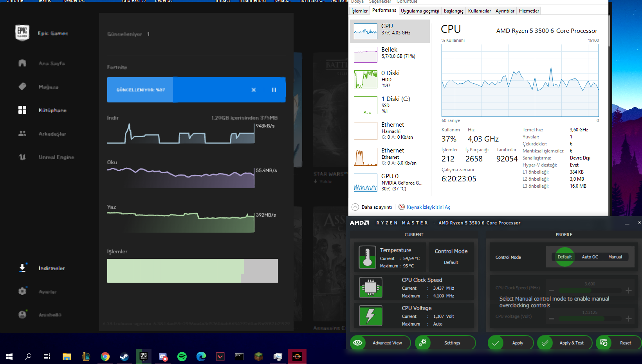Click the CPU Voltage slider
Viewport: 642px width, 364px height.
pyautogui.click(x=590, y=319)
